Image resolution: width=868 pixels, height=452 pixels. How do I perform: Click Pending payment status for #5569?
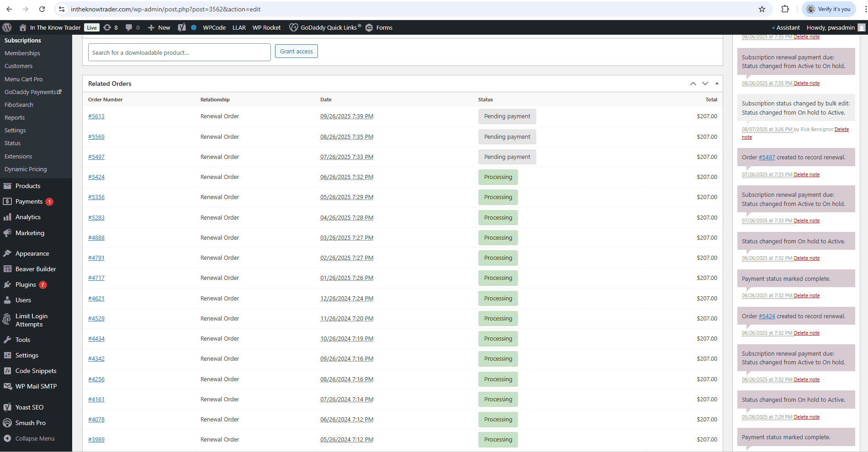(x=507, y=137)
